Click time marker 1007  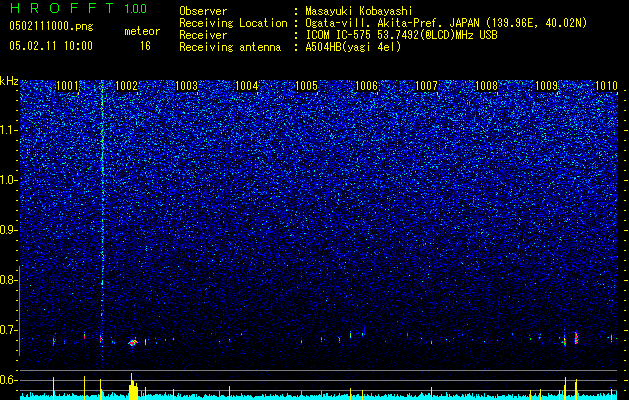coord(426,86)
